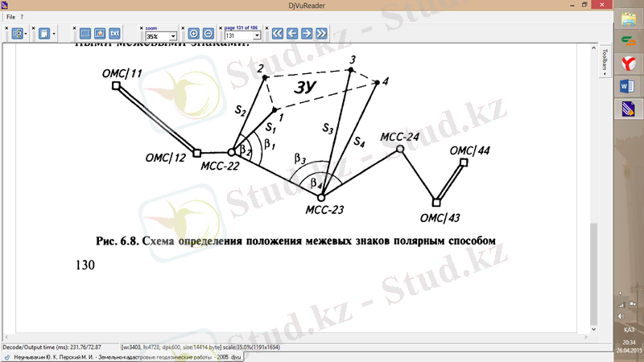Click the page view style icon
The image size is (644, 362).
click(x=44, y=34)
